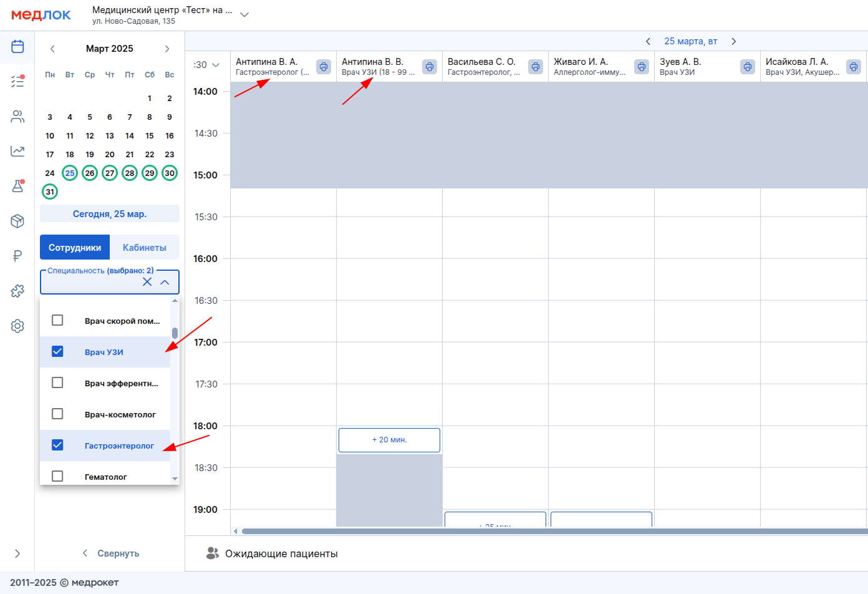
Task: Check the Врач-косметолог specialty
Action: 57,414
